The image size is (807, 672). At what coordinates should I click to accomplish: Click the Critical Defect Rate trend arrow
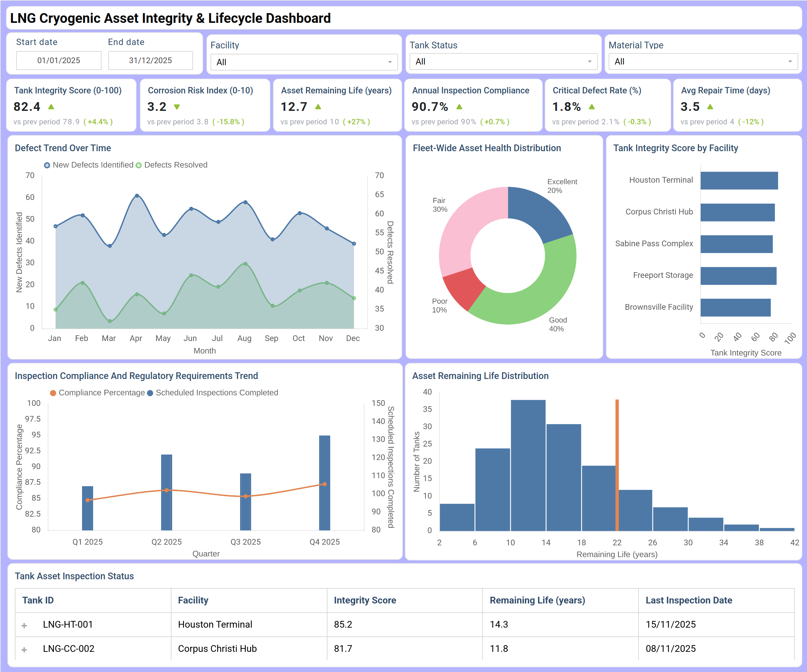592,107
